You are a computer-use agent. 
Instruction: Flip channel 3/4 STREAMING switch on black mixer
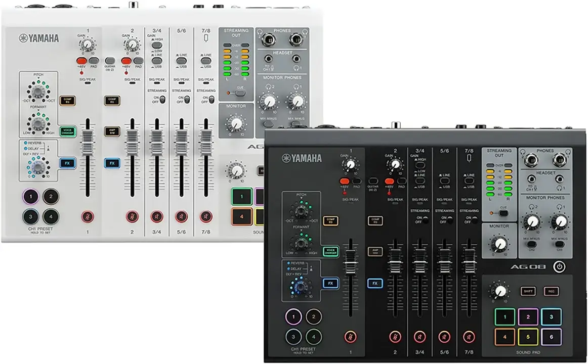click(x=425, y=220)
